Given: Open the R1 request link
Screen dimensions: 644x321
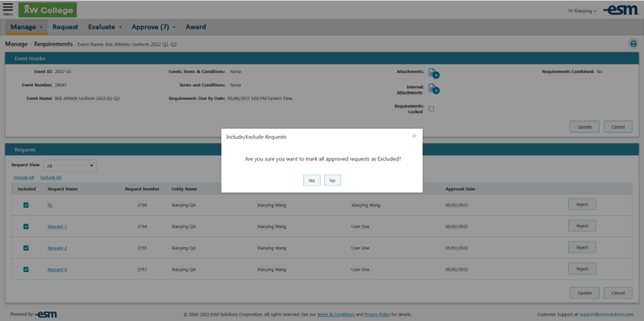Looking at the screenshot, I should (x=50, y=205).
